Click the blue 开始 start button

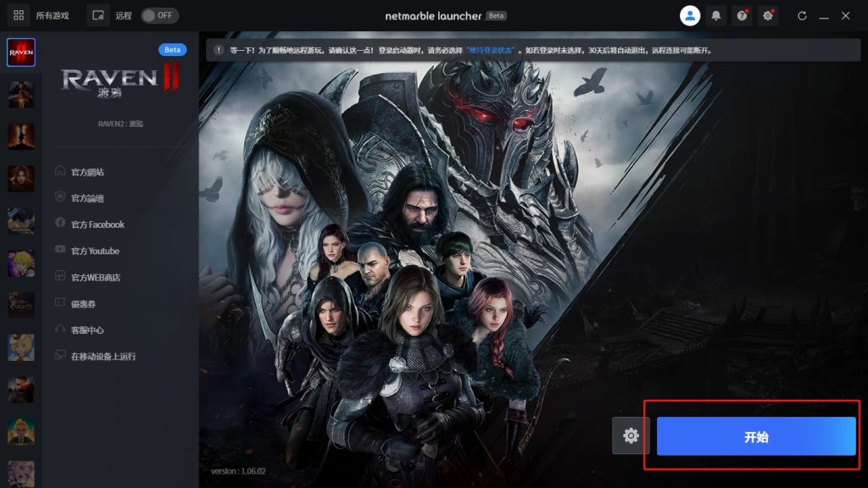point(756,436)
